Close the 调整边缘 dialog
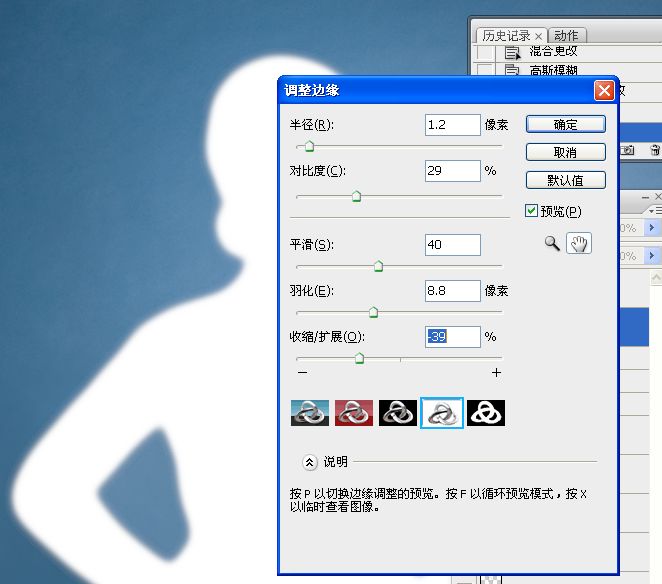Image resolution: width=662 pixels, height=584 pixels. (604, 90)
